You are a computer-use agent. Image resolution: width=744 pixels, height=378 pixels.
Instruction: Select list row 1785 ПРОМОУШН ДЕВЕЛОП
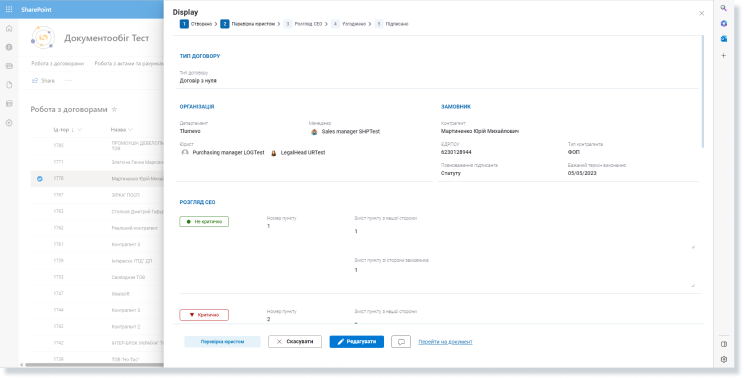(x=97, y=146)
